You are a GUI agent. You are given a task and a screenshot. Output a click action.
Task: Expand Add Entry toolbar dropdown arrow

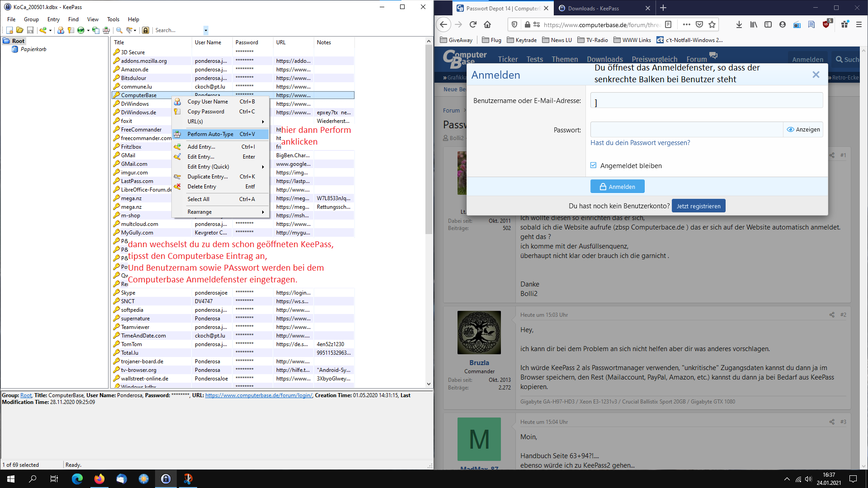(50, 30)
